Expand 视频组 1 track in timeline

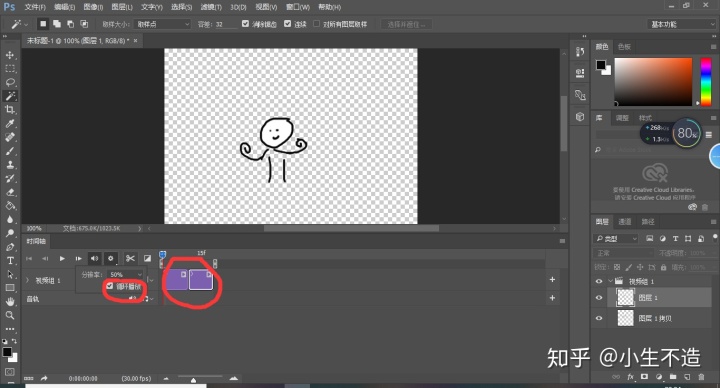click(28, 280)
